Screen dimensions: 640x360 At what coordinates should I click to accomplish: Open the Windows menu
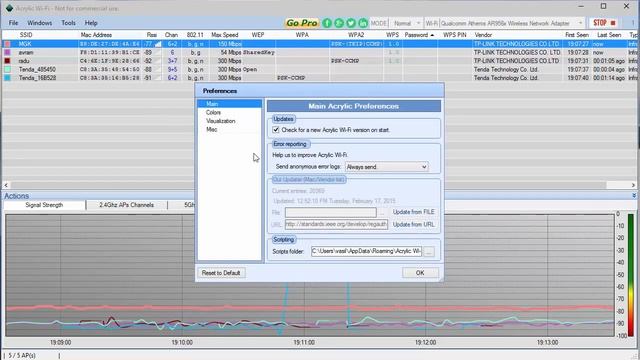pos(40,23)
